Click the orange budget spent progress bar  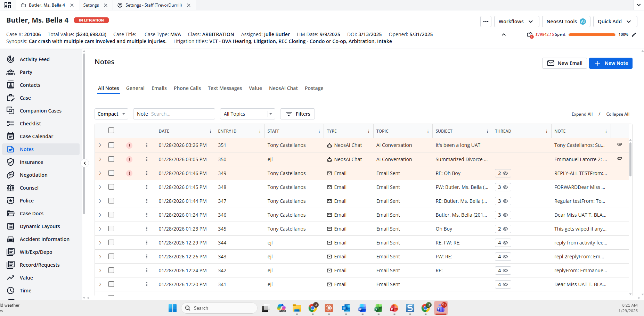(592, 35)
